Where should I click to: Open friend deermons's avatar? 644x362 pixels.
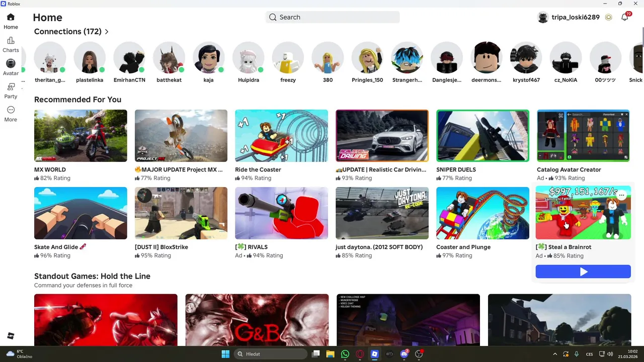(487, 58)
